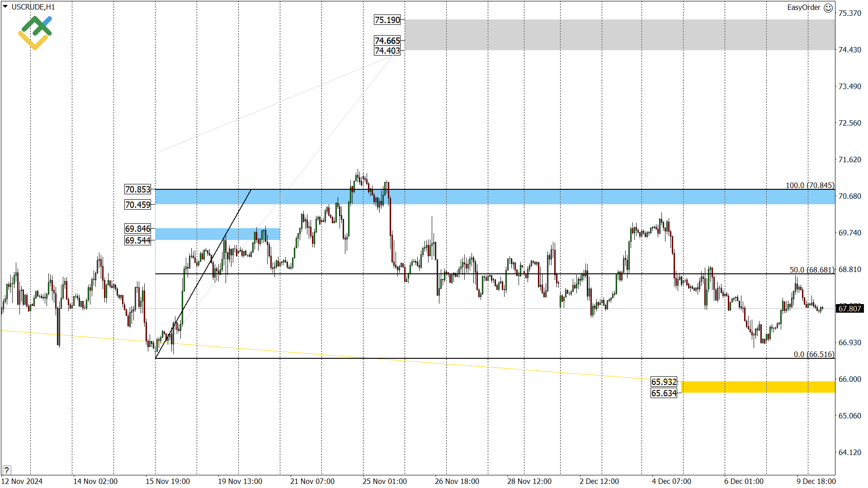Click the 65.932 price label
This screenshot has width=868, height=488.
coord(664,382)
